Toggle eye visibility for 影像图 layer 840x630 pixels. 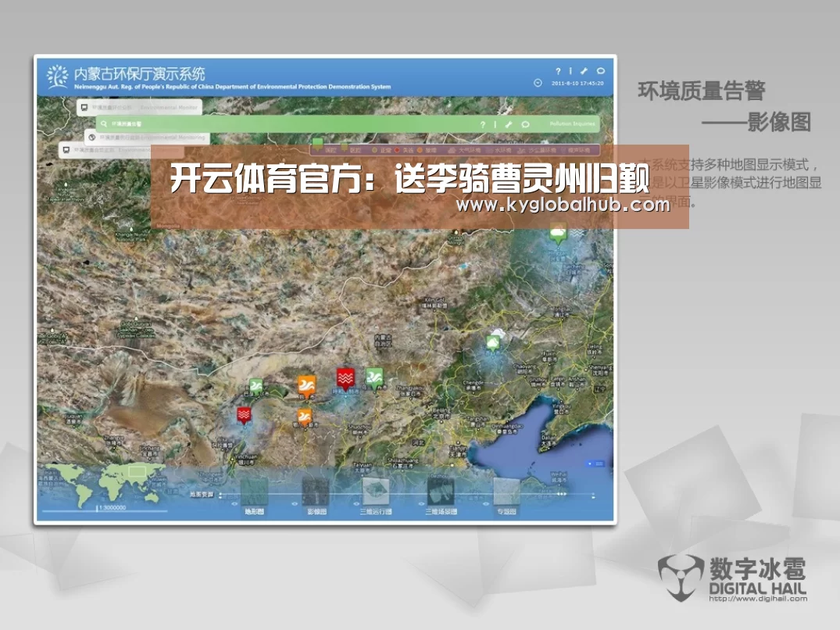(x=294, y=504)
